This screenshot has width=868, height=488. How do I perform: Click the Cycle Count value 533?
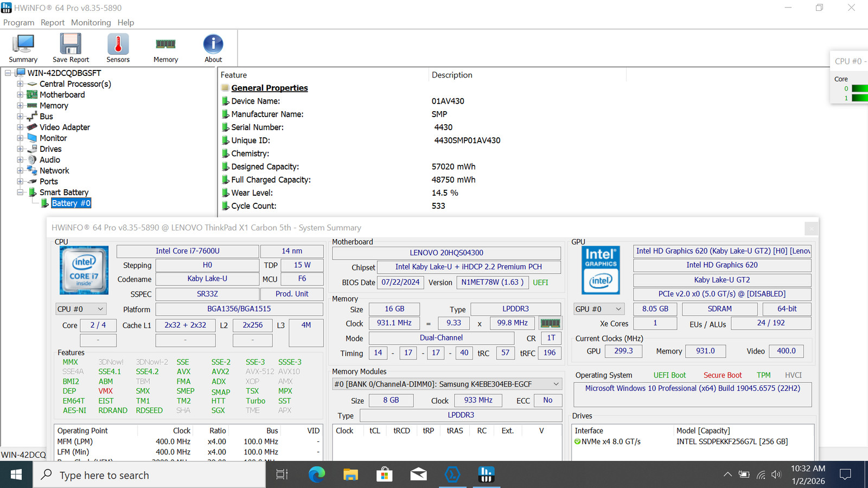tap(438, 206)
